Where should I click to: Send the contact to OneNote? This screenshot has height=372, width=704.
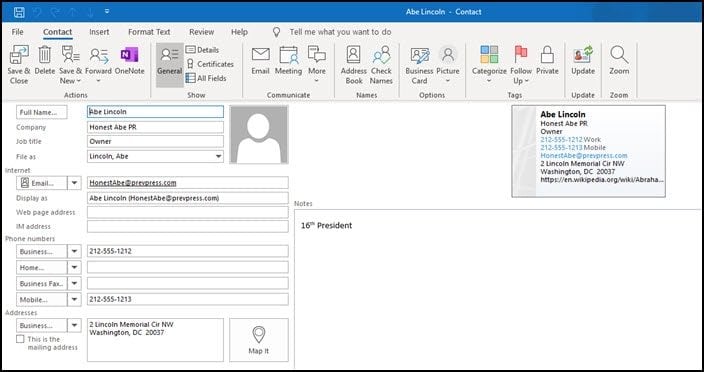coord(129,61)
